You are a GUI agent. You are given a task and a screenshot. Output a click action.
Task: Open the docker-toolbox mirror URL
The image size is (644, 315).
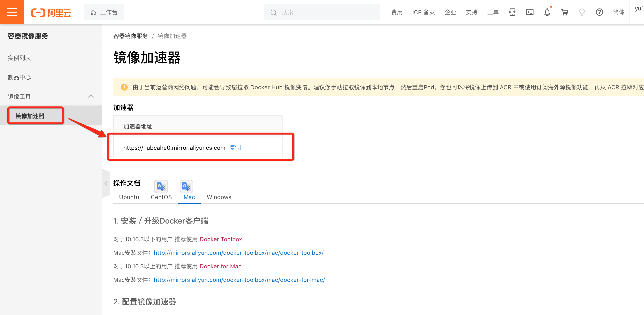click(x=239, y=253)
